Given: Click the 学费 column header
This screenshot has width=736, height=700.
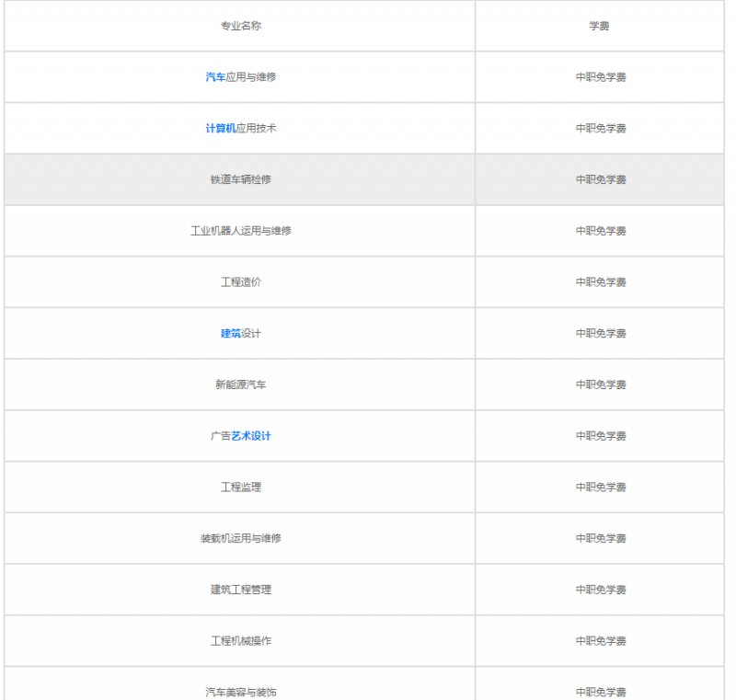Looking at the screenshot, I should pos(600,26).
